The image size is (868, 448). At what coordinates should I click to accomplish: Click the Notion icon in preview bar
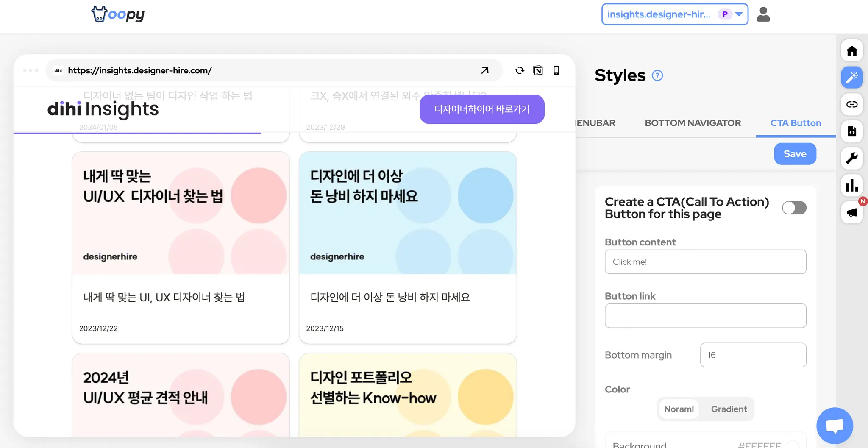[x=538, y=70]
